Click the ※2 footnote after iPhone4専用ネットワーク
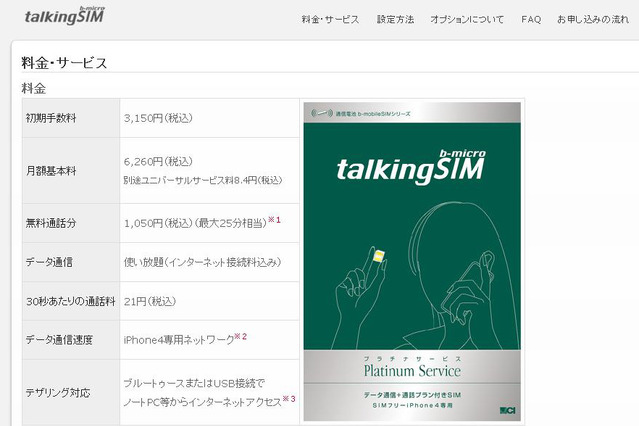 [x=240, y=337]
